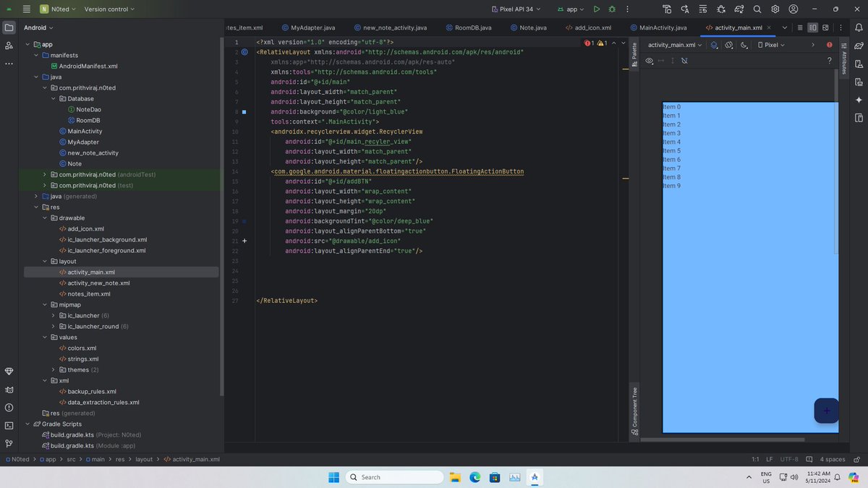Switch editor to Design-only view
Viewport: 868px width, 488px height.
tap(827, 27)
